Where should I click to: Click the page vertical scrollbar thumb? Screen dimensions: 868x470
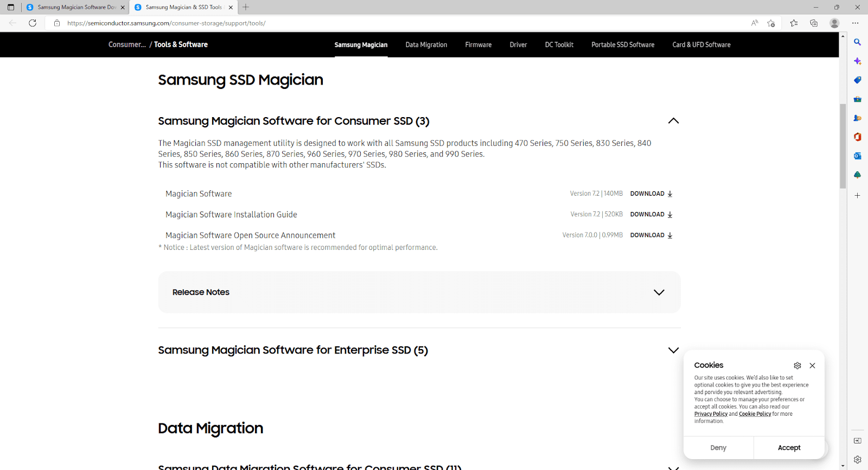[x=843, y=146]
